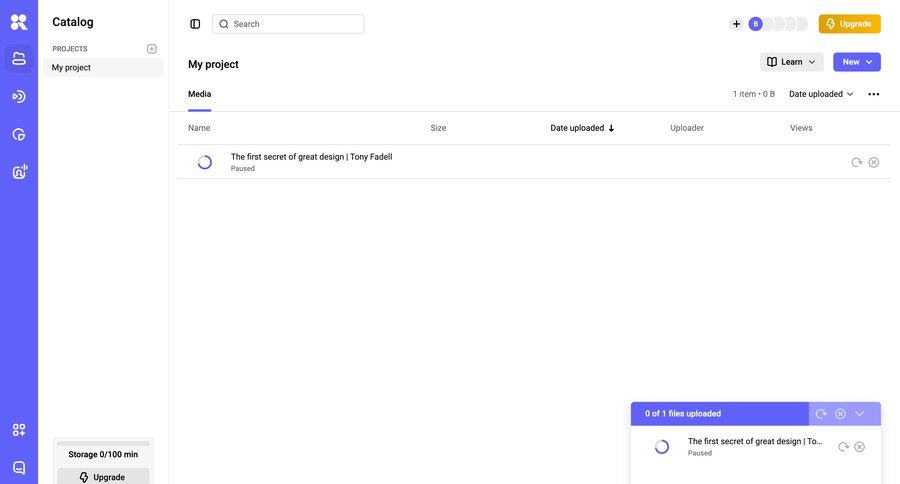
Task: Retry upload in the media list row
Action: (x=856, y=162)
